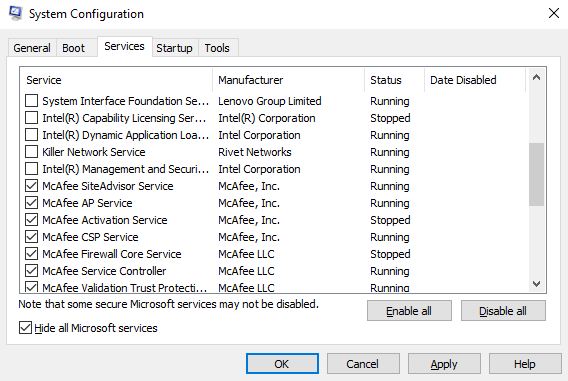The image size is (568, 381).
Task: Click the System Configuration title bar icon
Action: (15, 13)
